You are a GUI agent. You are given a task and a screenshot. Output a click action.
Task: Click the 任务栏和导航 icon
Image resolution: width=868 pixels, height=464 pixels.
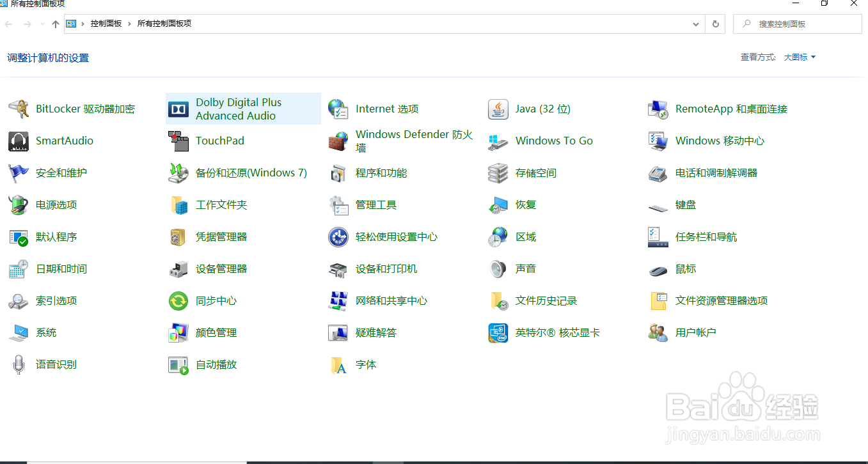click(658, 237)
